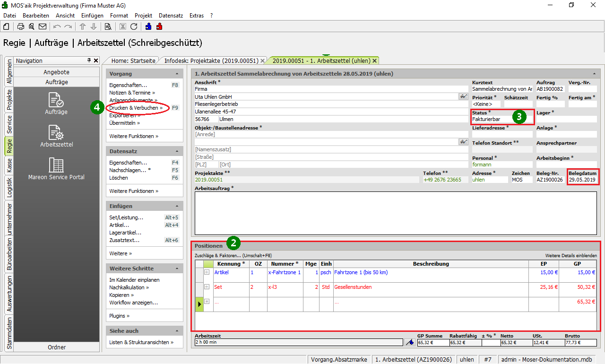605x364 pixels.
Task: Click the blue puzzle piece icon
Action: tap(148, 26)
